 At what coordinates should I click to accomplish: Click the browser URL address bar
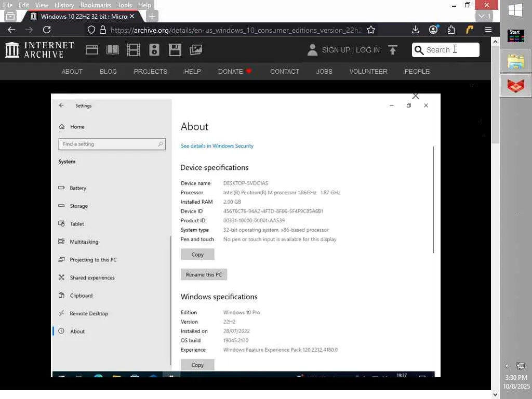[236, 30]
